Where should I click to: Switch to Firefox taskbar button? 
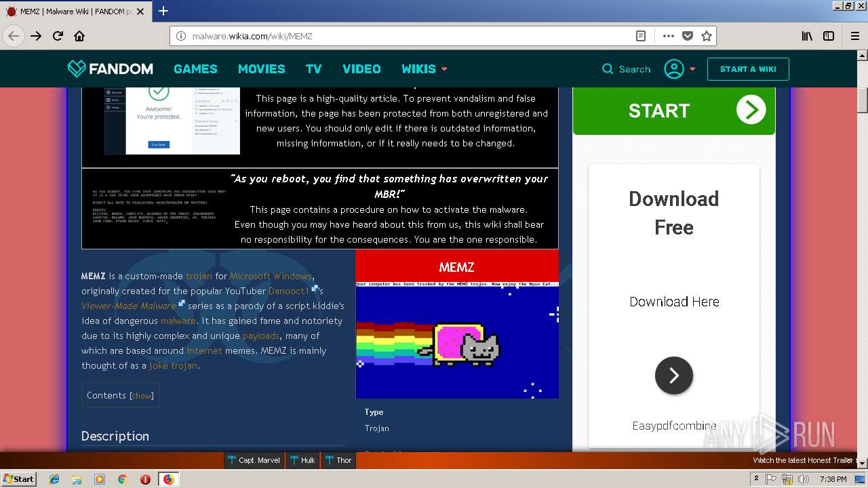click(x=168, y=479)
